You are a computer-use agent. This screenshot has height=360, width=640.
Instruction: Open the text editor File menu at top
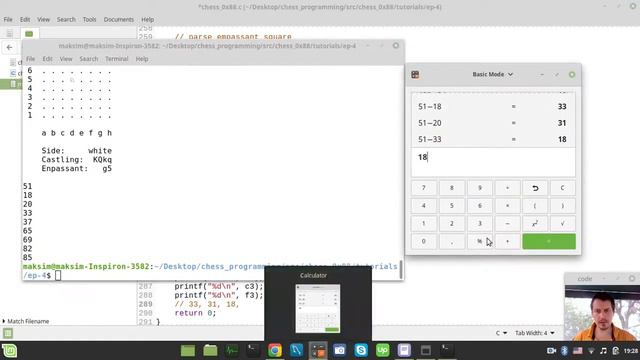pyautogui.click(x=8, y=19)
